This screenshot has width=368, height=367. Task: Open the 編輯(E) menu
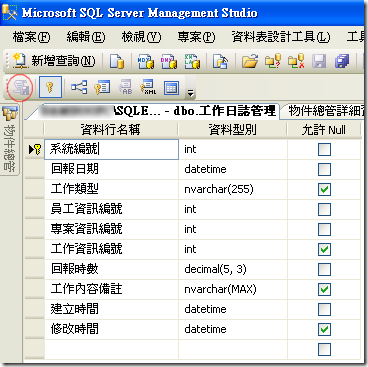[86, 37]
